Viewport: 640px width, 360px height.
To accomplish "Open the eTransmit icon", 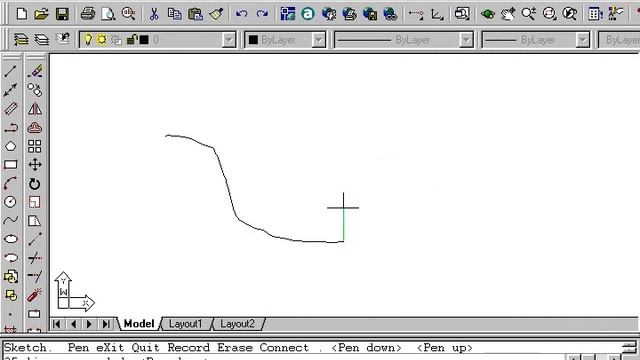I will tap(370, 14).
